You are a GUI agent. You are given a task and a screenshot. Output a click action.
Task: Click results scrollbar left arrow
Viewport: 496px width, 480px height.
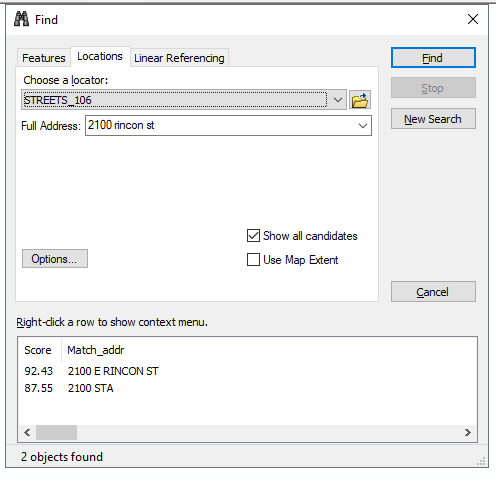(x=27, y=432)
